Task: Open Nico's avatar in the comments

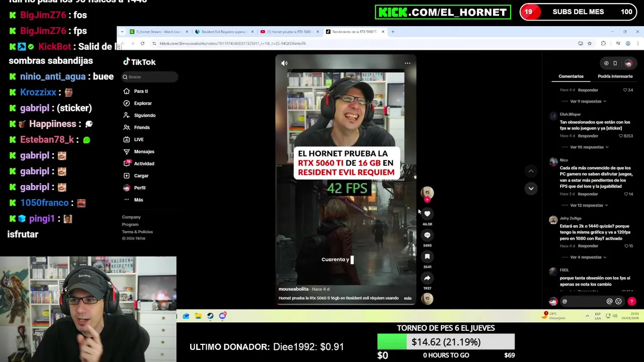Action: pyautogui.click(x=553, y=162)
